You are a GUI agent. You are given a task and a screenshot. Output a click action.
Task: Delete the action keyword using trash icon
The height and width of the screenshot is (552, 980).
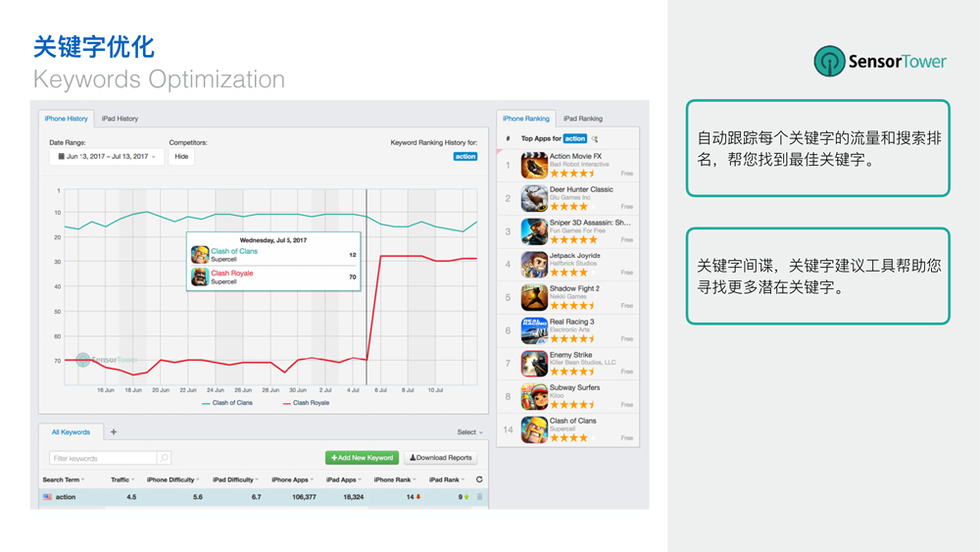point(479,497)
